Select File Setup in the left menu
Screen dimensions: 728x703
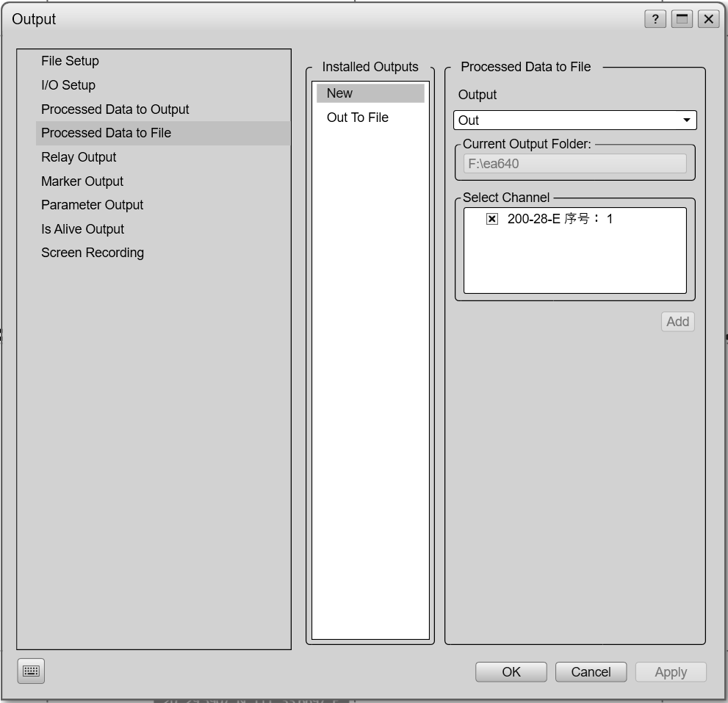pos(70,61)
